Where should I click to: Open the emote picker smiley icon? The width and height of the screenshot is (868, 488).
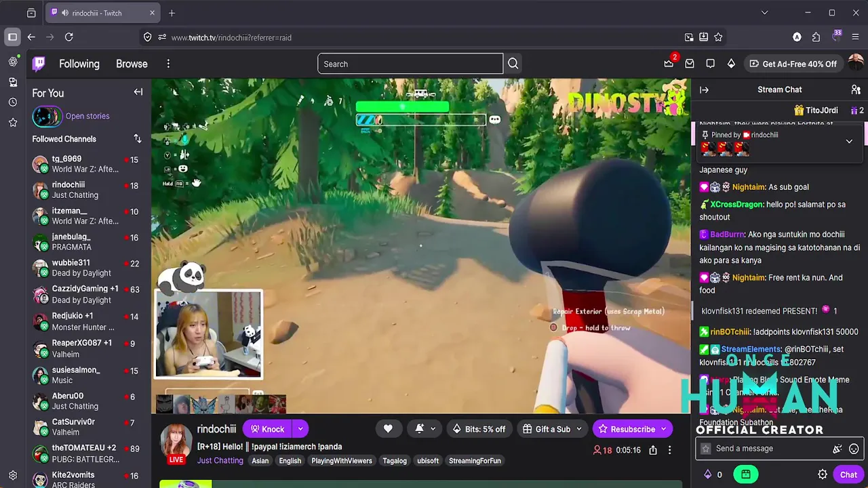pyautogui.click(x=854, y=449)
